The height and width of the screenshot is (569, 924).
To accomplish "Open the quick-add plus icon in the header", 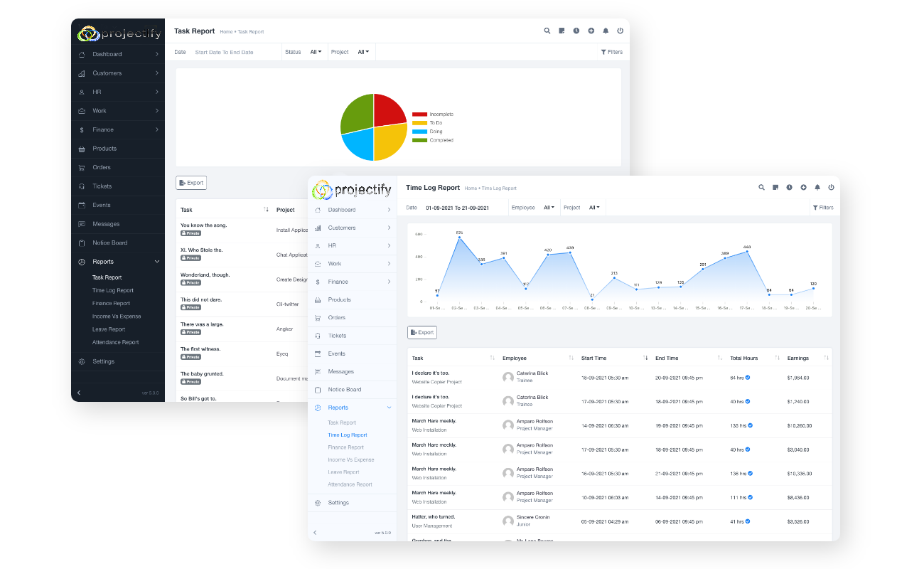I will [x=803, y=187].
